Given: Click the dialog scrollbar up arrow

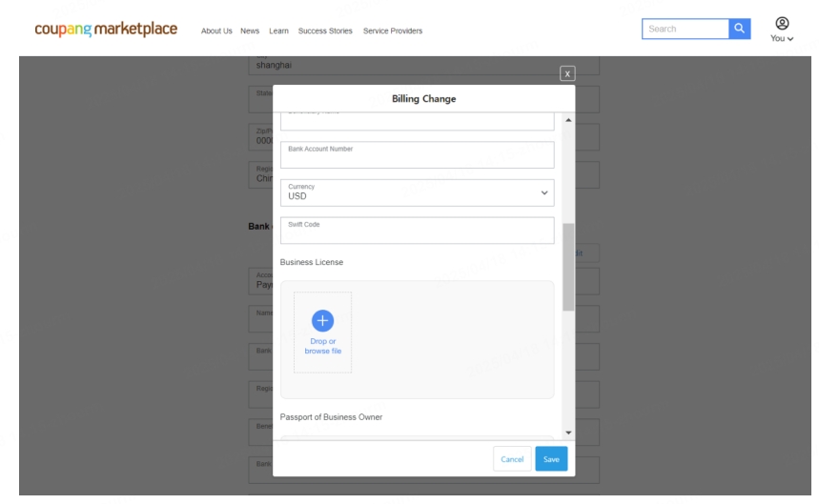Looking at the screenshot, I should point(568,120).
